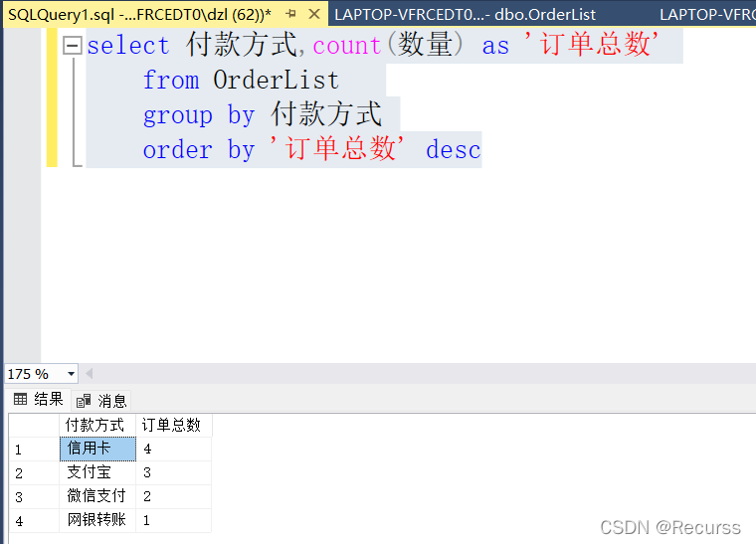Open the 175 % zoom dropdown
Viewport: 756px width, 544px height.
pos(71,374)
